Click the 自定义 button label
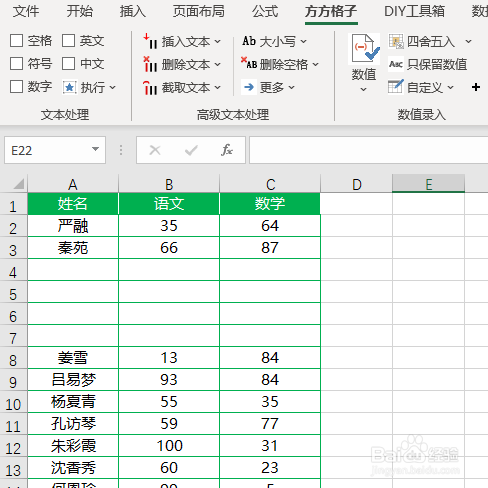Image resolution: width=488 pixels, height=488 pixels. pyautogui.click(x=425, y=88)
